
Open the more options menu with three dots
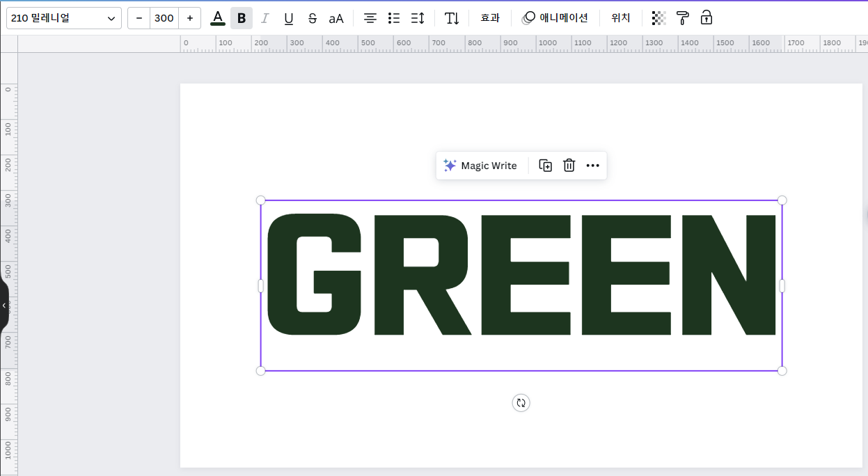[592, 166]
